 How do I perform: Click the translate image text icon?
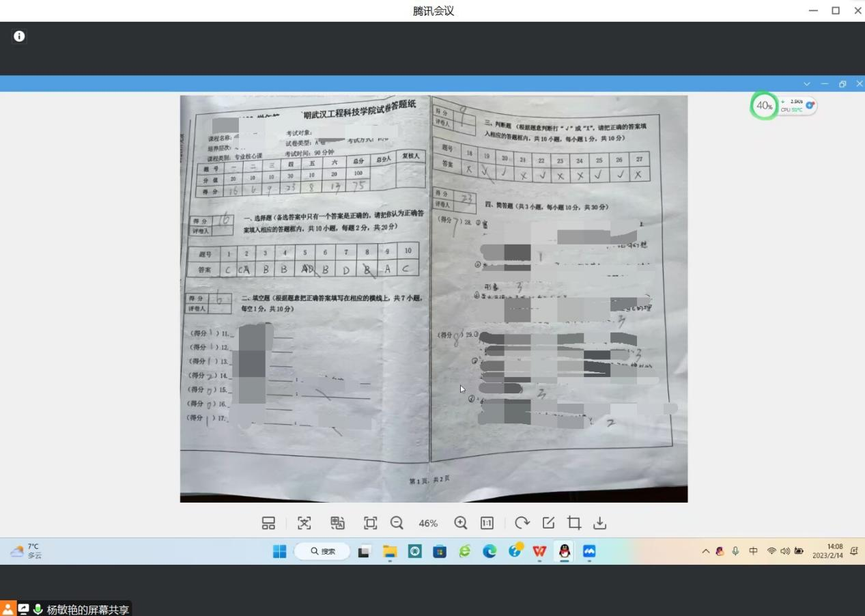pyautogui.click(x=337, y=523)
